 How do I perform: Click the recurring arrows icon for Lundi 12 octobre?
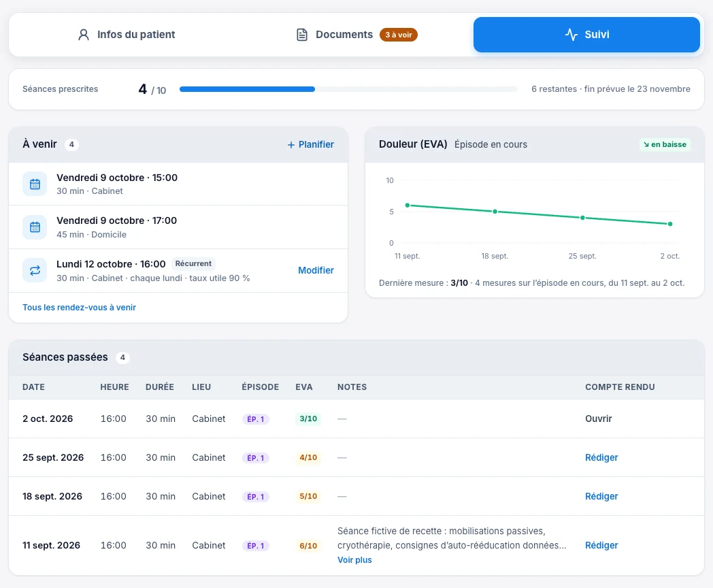click(35, 271)
